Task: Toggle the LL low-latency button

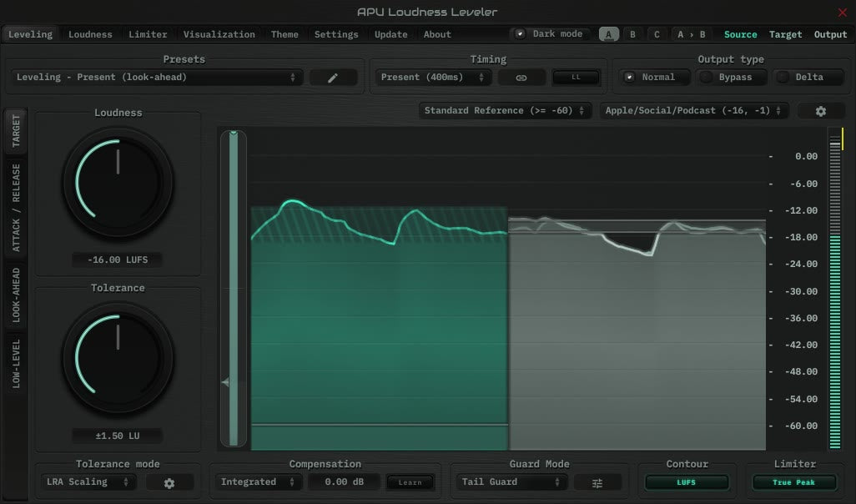Action: click(x=576, y=78)
